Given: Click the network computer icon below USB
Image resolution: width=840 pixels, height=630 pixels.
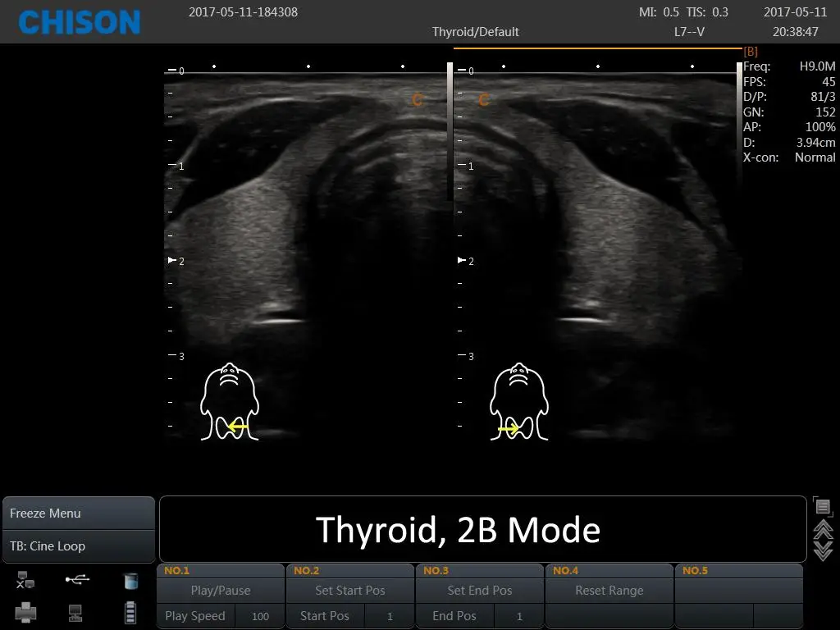Looking at the screenshot, I should 75,612.
